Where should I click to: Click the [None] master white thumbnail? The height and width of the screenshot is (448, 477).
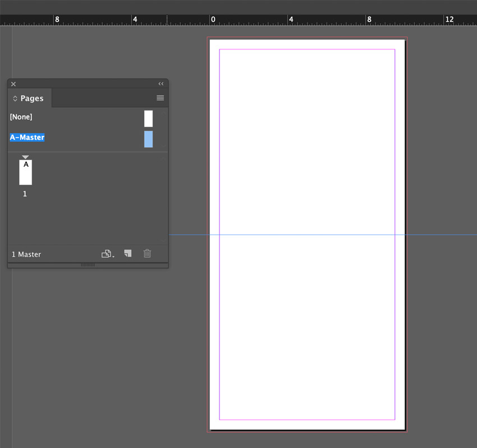pos(149,118)
